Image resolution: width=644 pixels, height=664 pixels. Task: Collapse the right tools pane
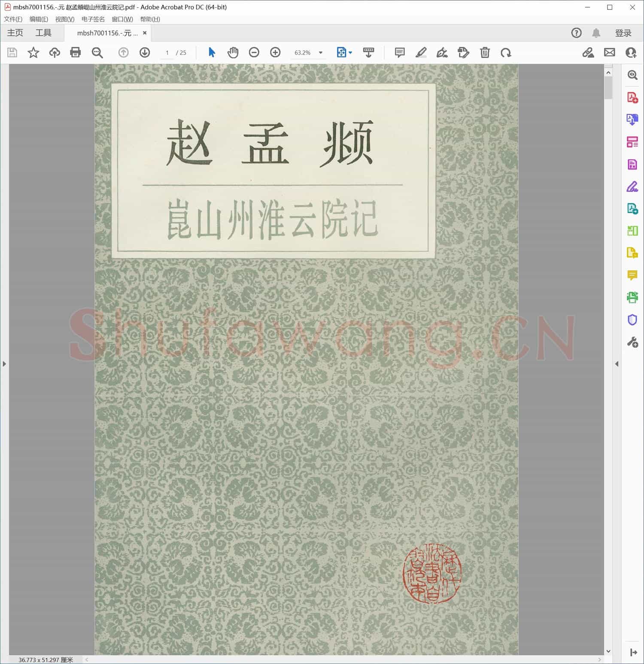[x=617, y=364]
